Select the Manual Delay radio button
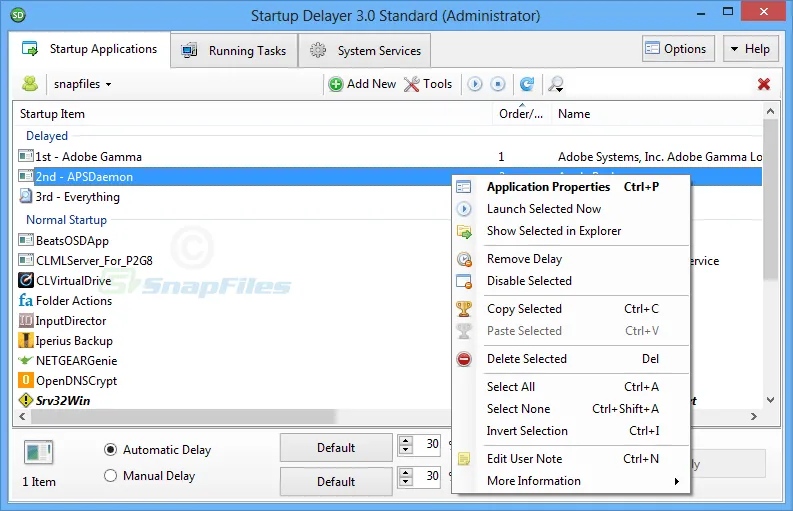 [x=111, y=476]
